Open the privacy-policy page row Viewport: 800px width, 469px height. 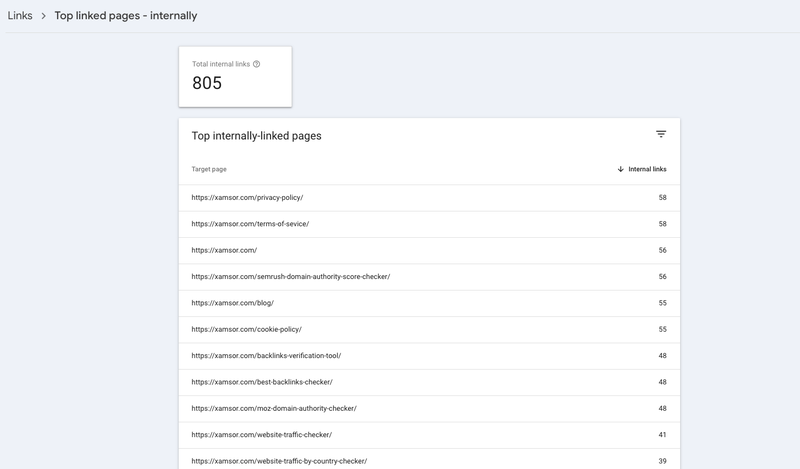click(247, 198)
